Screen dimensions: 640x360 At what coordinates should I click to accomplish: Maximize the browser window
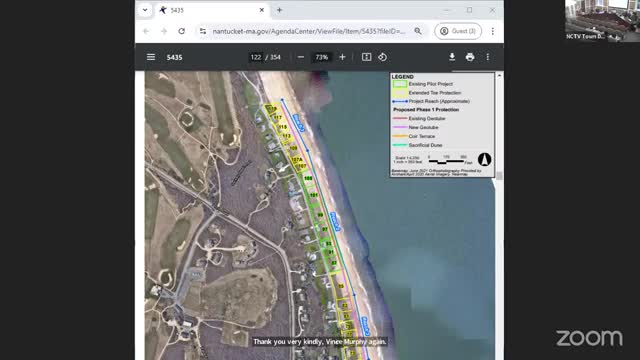(469, 10)
